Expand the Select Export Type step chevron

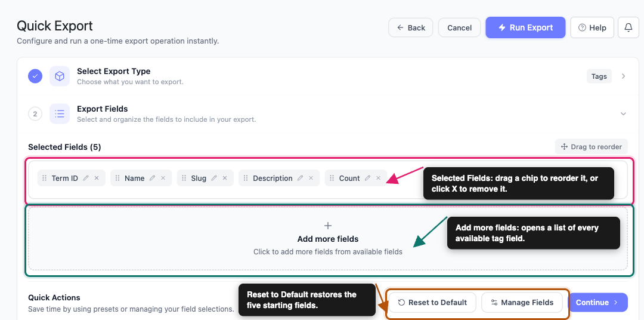point(624,76)
